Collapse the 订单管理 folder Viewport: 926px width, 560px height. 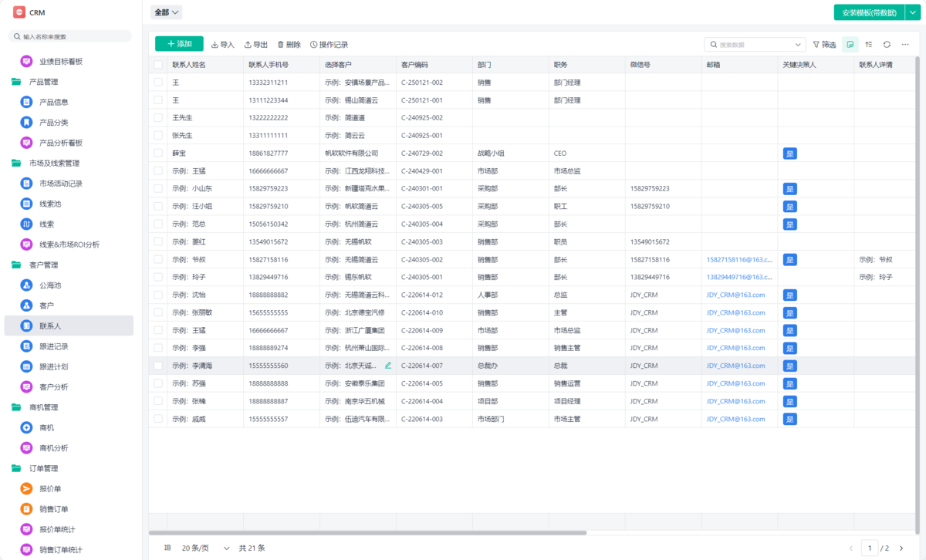coord(16,468)
